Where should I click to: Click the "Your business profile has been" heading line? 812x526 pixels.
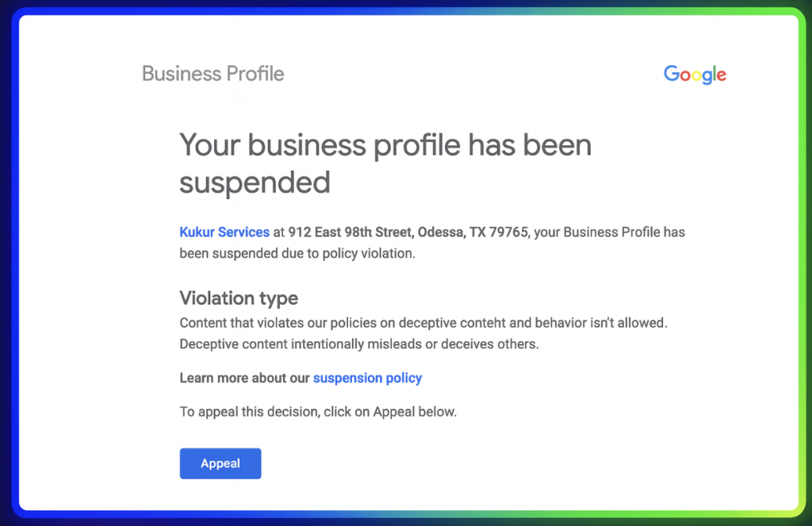click(385, 144)
